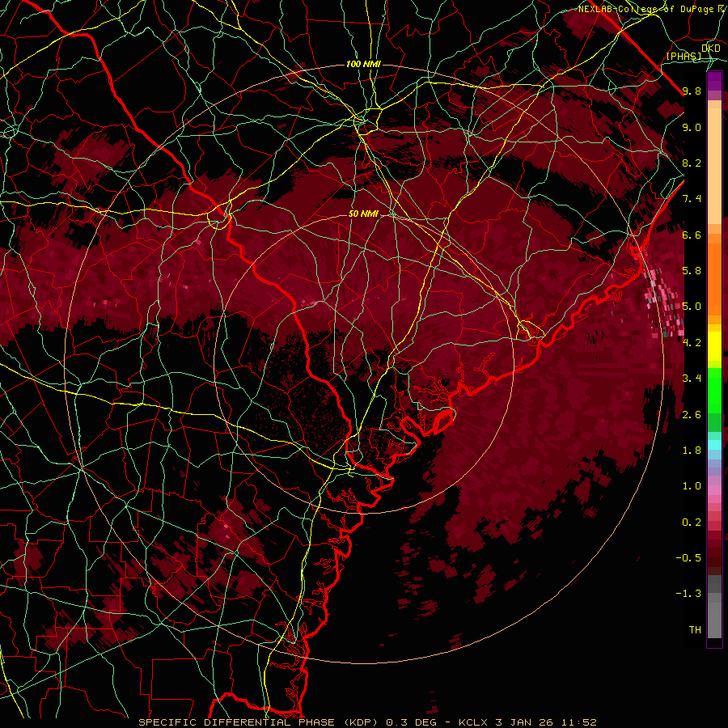728x728 pixels.
Task: Click the 2.6 scale value
Action: 692,415
